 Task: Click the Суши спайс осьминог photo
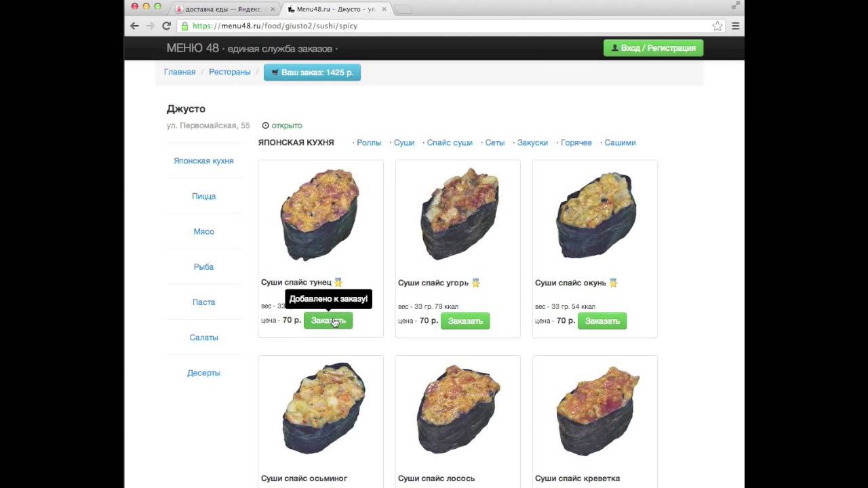point(324,408)
